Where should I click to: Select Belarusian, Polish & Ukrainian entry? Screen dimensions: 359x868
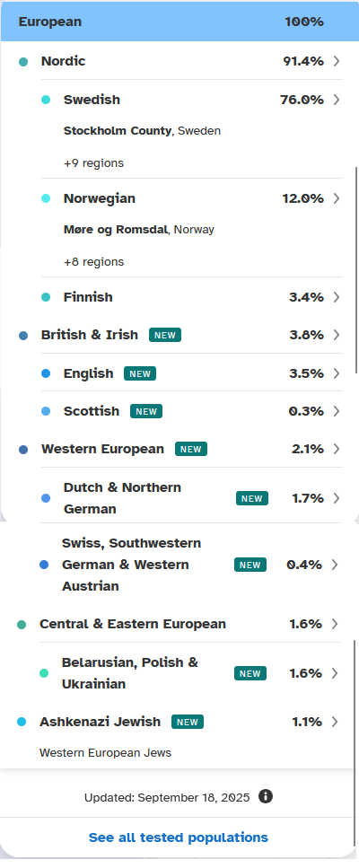pyautogui.click(x=190, y=673)
